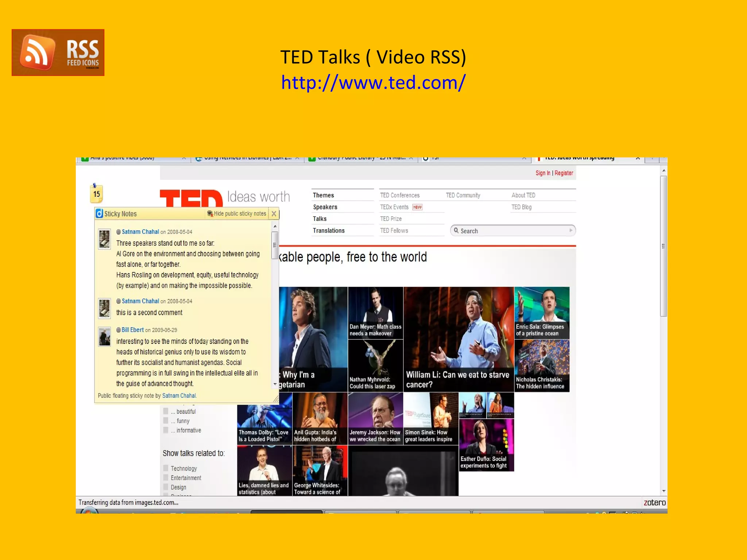This screenshot has width=747, height=560.
Task: Hide public sticky notes
Action: pos(237,214)
